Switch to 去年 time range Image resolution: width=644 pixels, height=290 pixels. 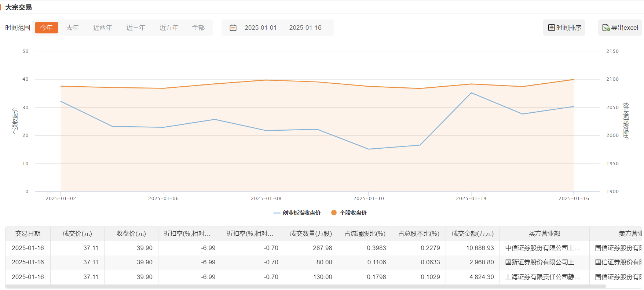click(x=73, y=28)
